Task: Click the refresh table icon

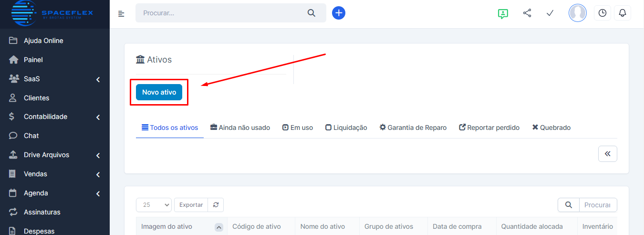Action: tap(216, 205)
